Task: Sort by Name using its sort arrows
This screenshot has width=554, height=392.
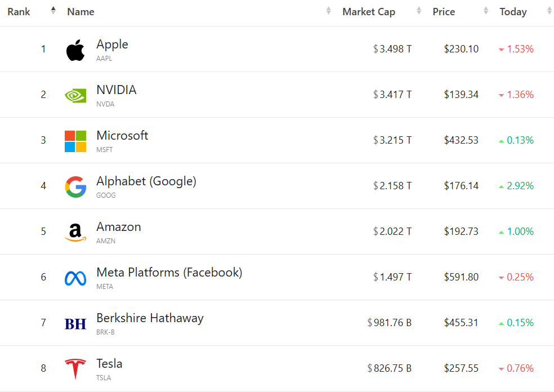Action: point(329,11)
